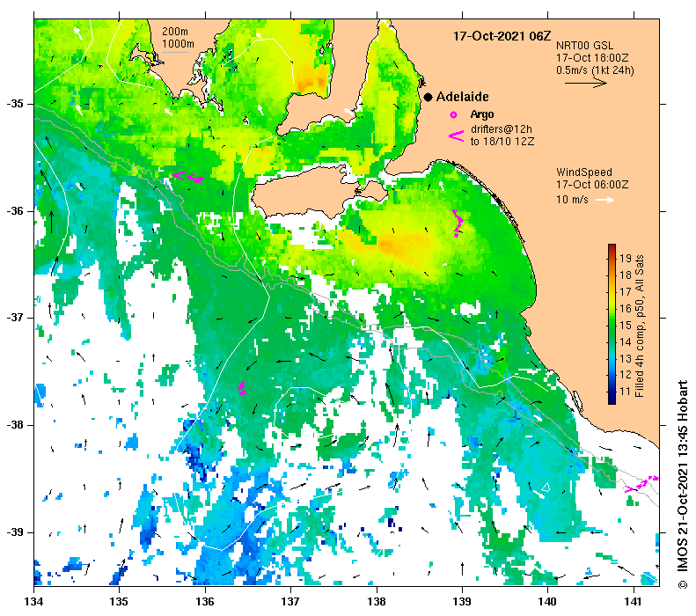This screenshot has height=616, width=696.
Task: Click the 200m contour legend label
Action: [174, 32]
